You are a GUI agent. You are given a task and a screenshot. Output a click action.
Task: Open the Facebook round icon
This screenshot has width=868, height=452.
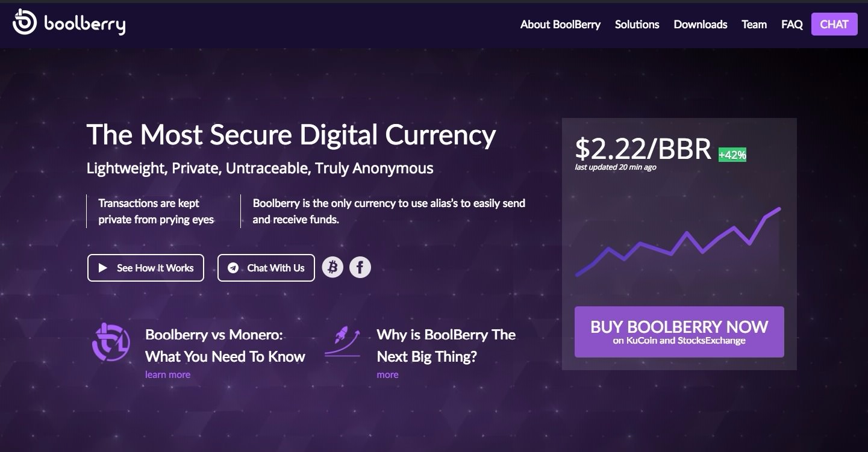(x=360, y=267)
